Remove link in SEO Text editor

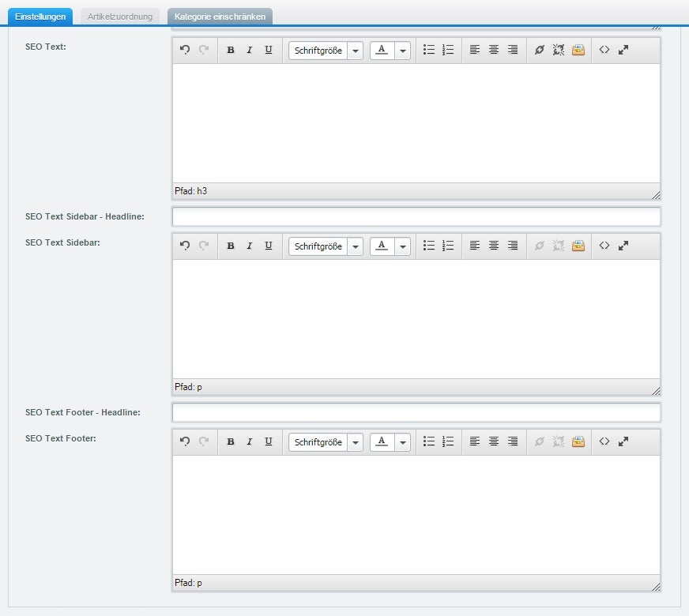(x=559, y=50)
